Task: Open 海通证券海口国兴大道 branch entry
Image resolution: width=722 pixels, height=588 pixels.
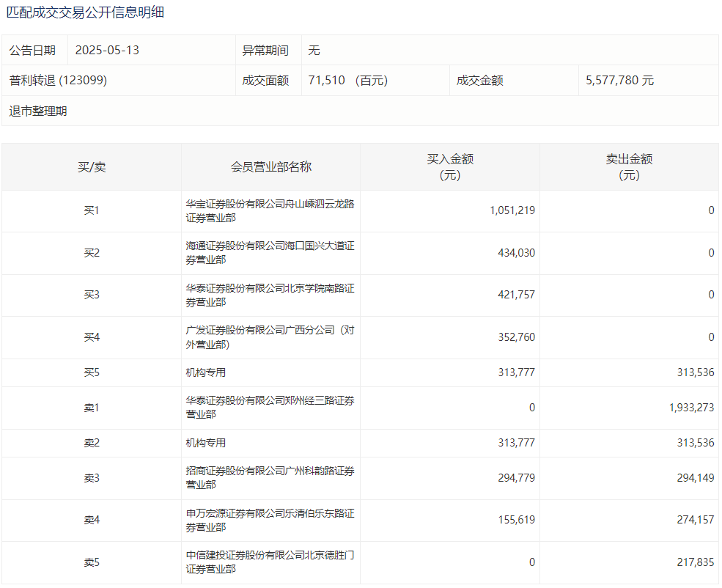Action: pos(270,253)
